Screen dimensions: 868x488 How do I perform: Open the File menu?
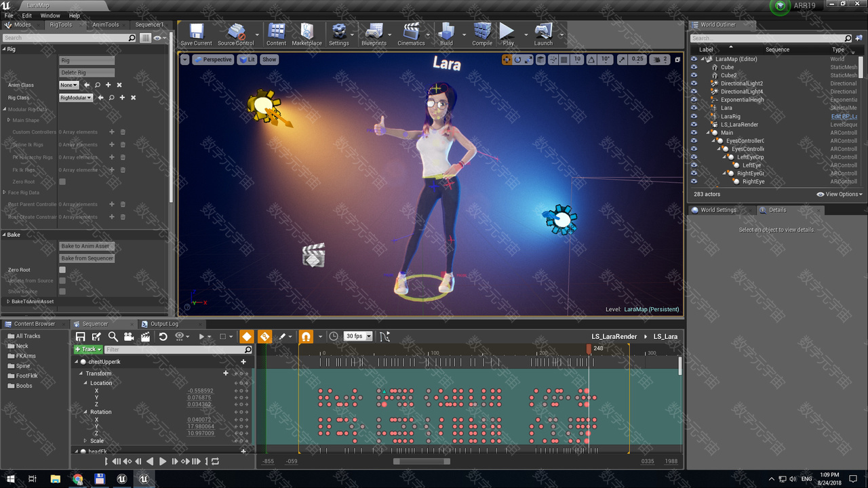pos(9,16)
